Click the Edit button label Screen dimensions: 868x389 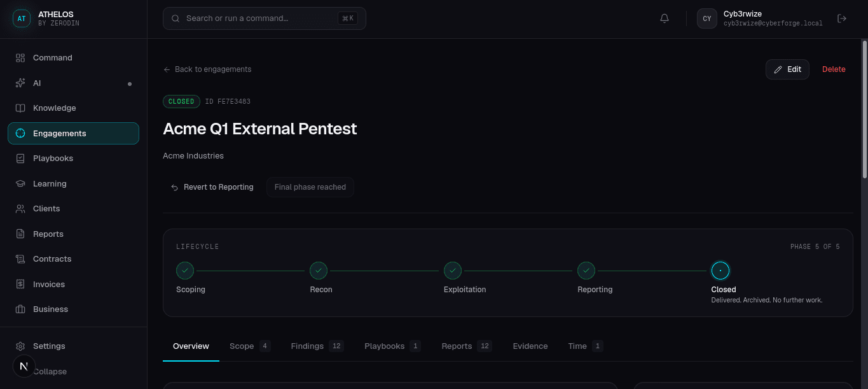point(794,69)
